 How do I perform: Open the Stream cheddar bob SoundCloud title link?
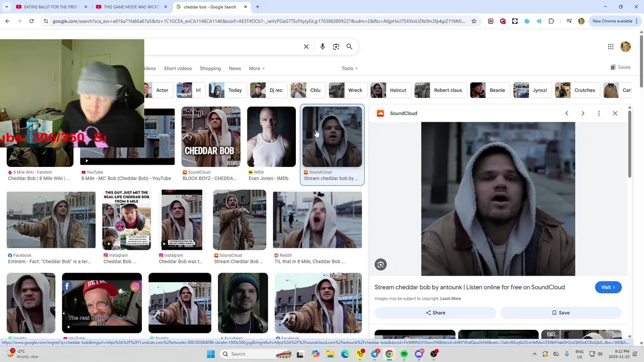(x=469, y=288)
